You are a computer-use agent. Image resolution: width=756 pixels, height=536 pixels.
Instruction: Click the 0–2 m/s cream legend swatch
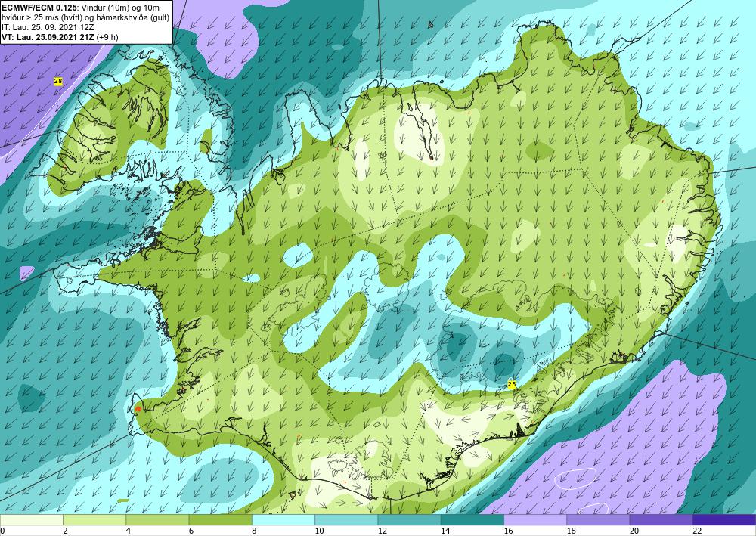point(31,520)
